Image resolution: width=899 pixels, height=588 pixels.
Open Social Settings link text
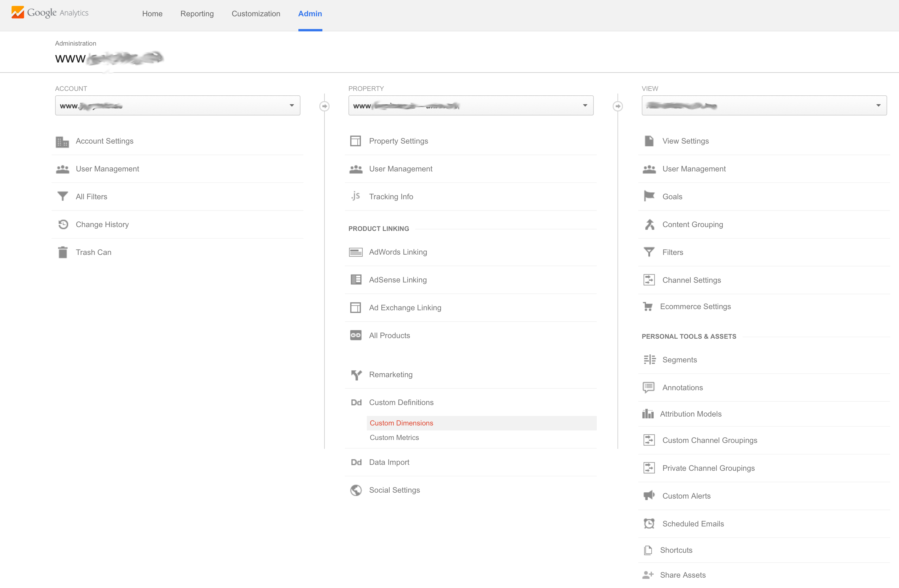point(394,490)
